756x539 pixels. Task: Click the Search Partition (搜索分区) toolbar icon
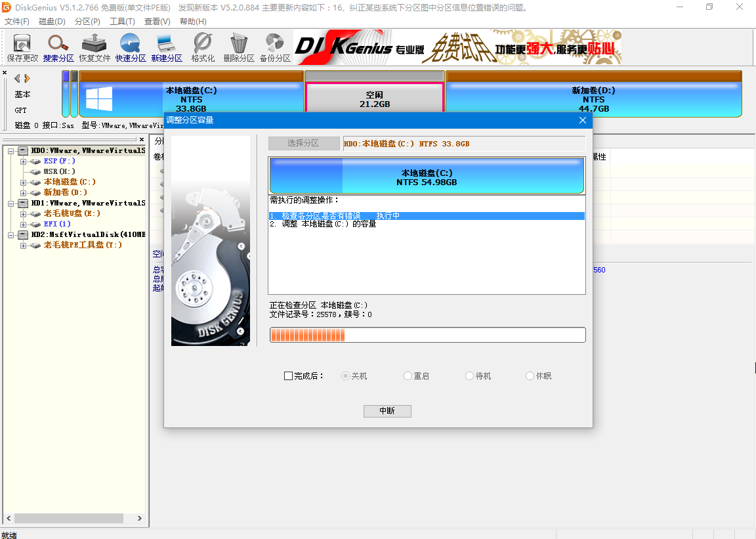click(58, 48)
